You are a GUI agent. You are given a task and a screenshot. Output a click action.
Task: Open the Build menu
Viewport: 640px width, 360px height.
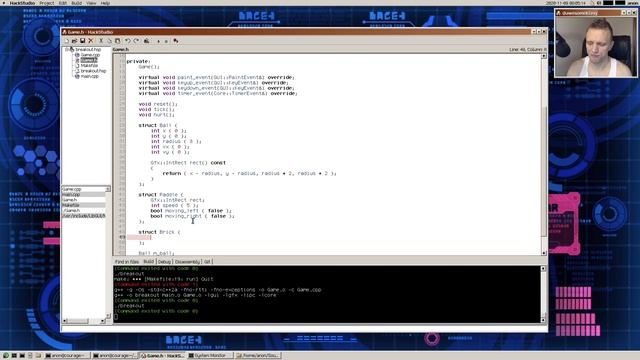76,3
